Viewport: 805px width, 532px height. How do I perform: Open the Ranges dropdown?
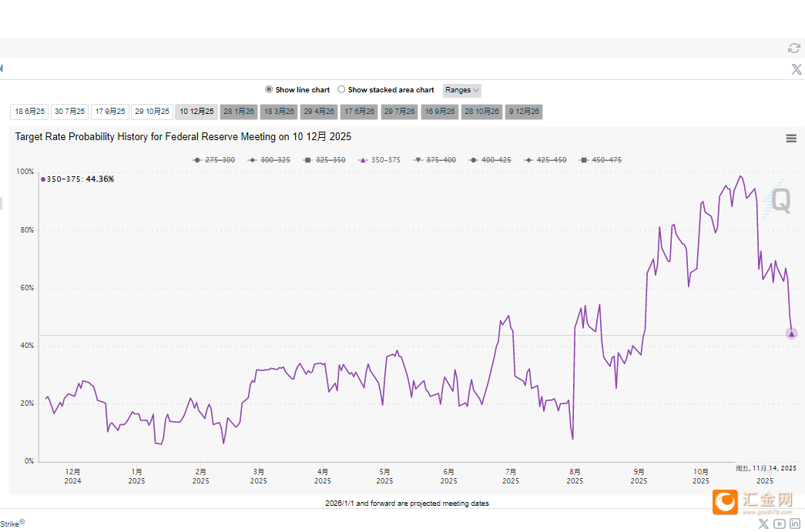click(462, 90)
